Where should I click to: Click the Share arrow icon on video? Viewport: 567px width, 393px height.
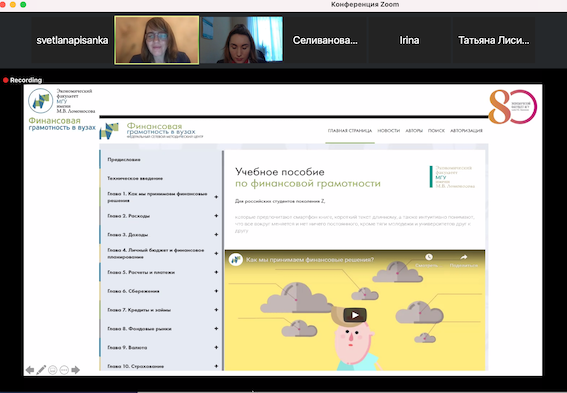coord(464,257)
